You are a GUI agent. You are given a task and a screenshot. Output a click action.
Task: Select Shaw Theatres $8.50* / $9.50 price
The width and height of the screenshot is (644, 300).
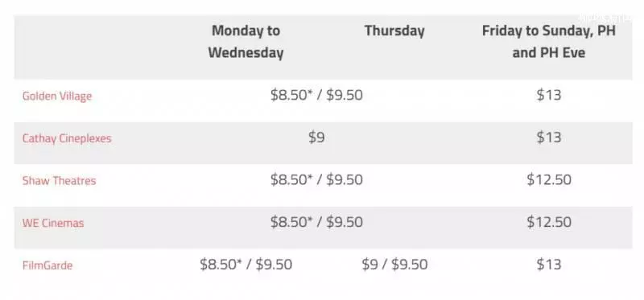[316, 179]
